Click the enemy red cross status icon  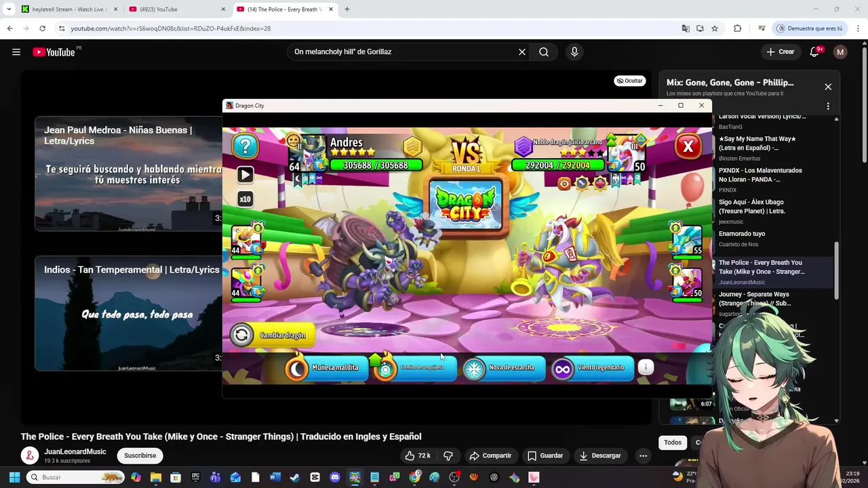coord(600,184)
